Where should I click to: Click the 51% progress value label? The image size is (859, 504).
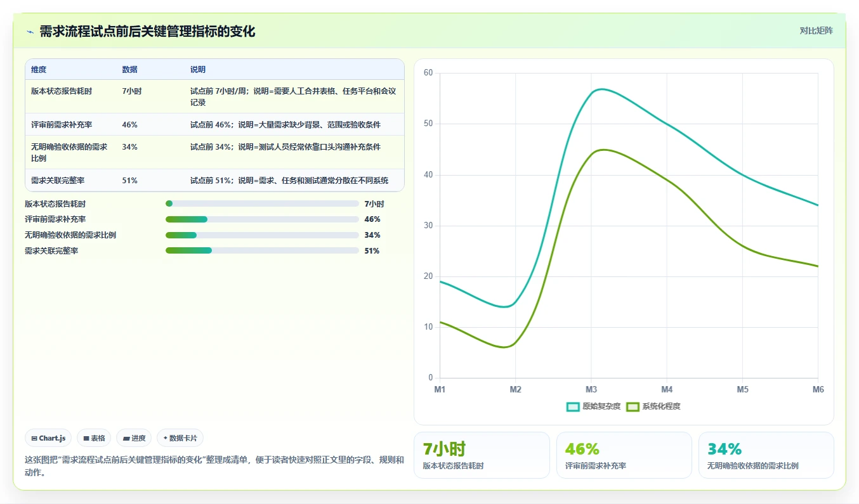pyautogui.click(x=372, y=251)
